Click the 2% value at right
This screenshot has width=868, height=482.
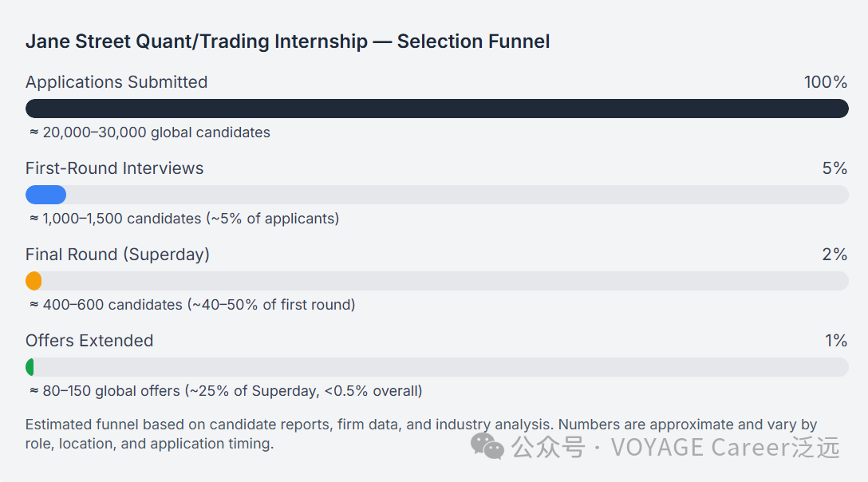click(x=834, y=255)
